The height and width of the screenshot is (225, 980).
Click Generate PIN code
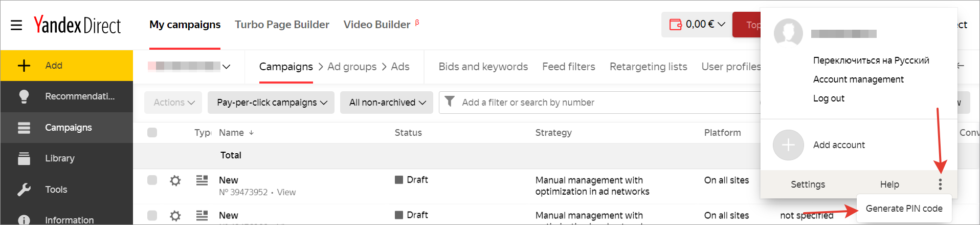pyautogui.click(x=904, y=209)
